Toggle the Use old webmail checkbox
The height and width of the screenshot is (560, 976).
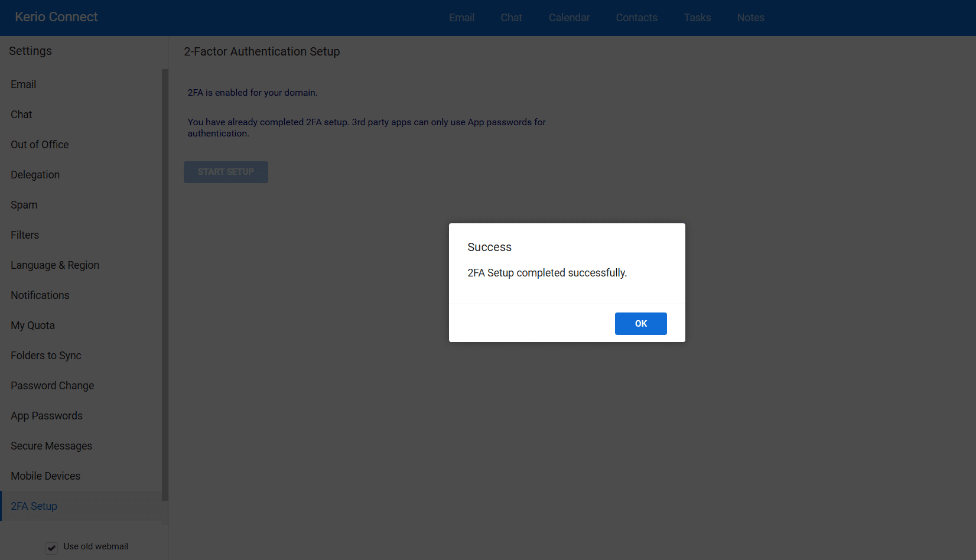(x=52, y=548)
